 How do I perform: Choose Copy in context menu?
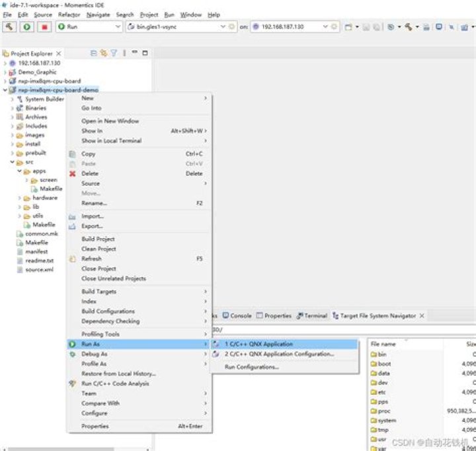(x=139, y=153)
